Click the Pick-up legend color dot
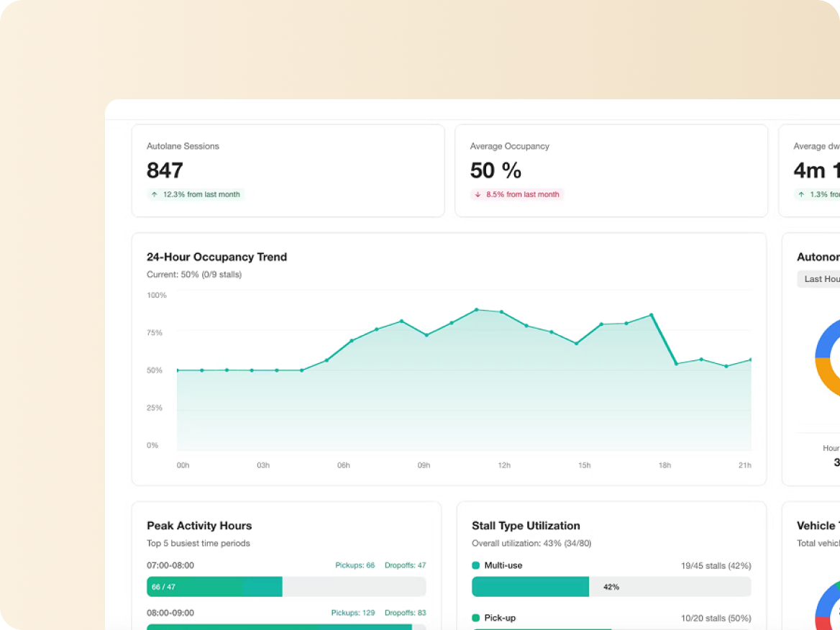This screenshot has height=630, width=840. [x=475, y=618]
